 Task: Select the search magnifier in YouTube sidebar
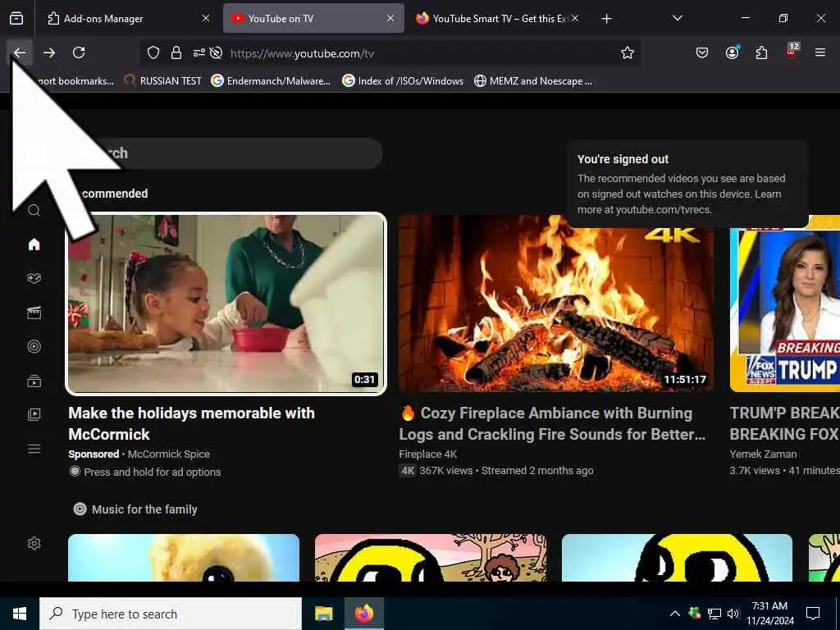[34, 210]
